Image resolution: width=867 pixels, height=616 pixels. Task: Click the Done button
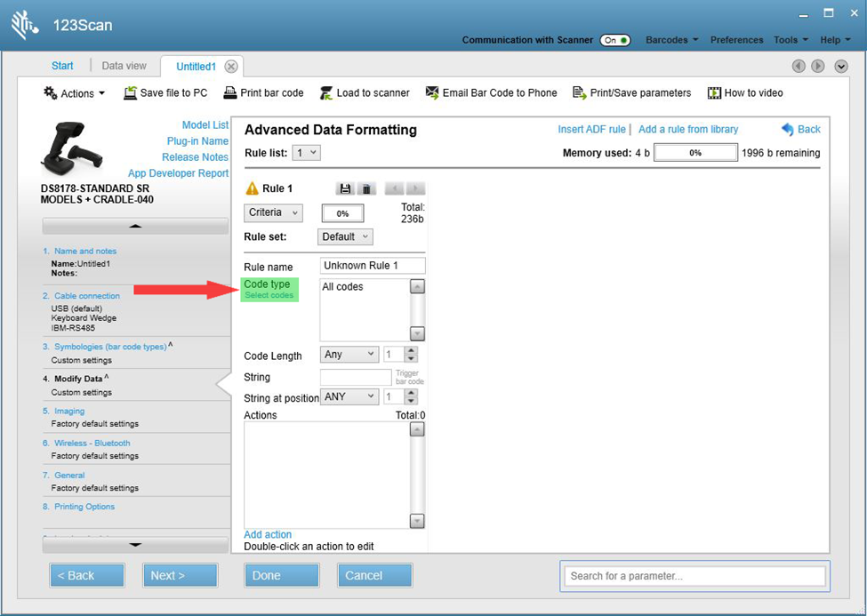[281, 575]
